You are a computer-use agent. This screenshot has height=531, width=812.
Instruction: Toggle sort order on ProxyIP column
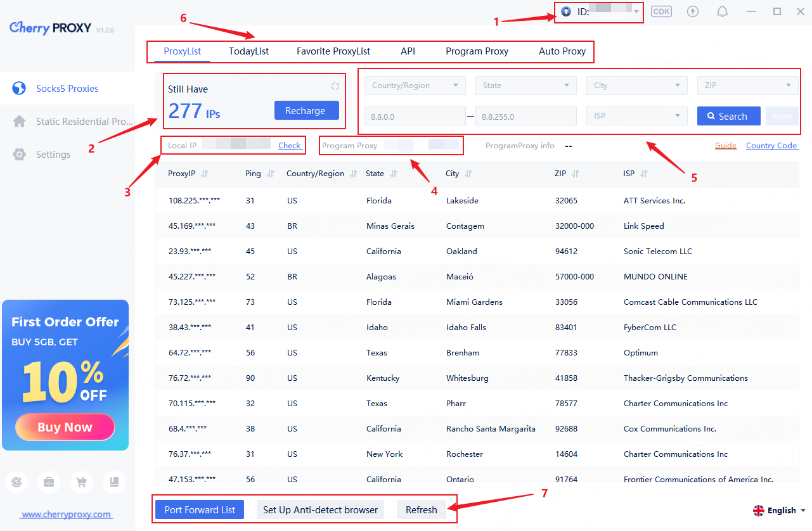(x=205, y=174)
